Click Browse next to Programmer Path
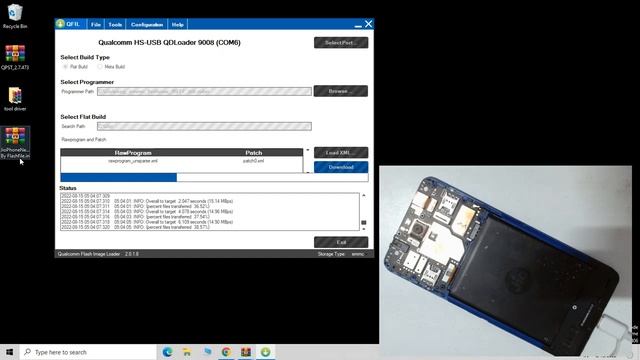The image size is (640, 360). click(x=341, y=91)
